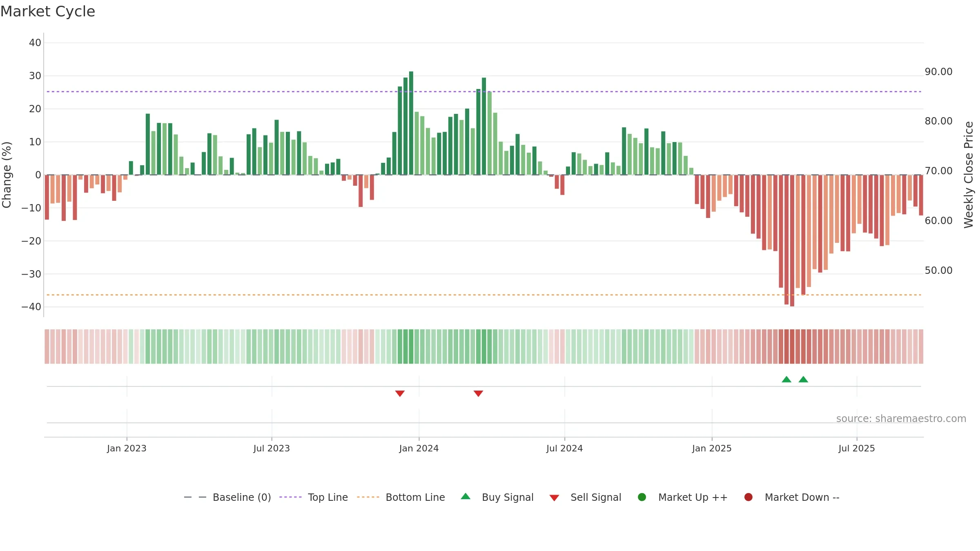This screenshot has height=551, width=980.
Task: Click the Weekly Close Price axis title
Action: click(x=969, y=175)
